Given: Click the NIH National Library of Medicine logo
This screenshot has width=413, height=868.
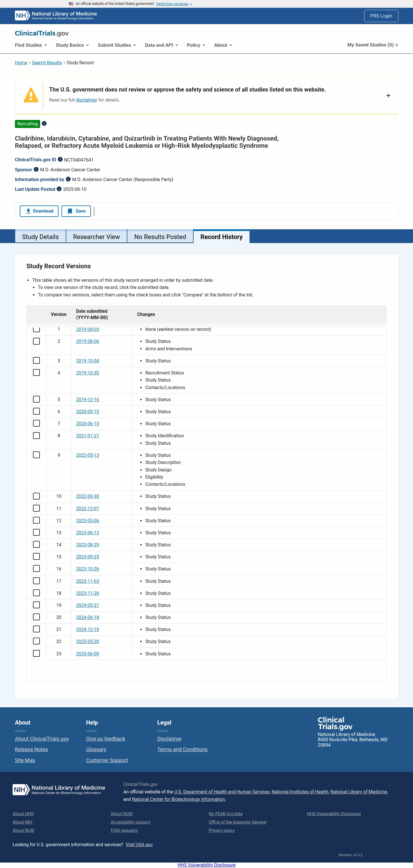Looking at the screenshot, I should tap(56, 15).
